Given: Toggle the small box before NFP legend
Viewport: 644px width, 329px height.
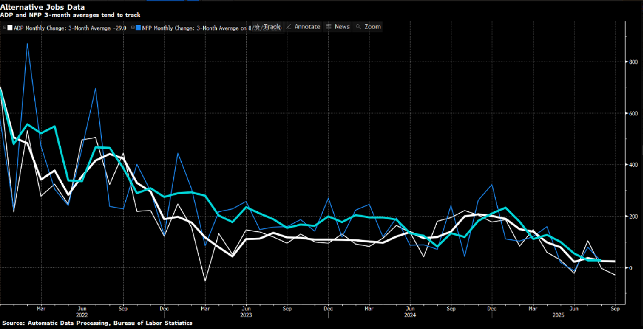Looking at the screenshot, I should tap(133, 28).
